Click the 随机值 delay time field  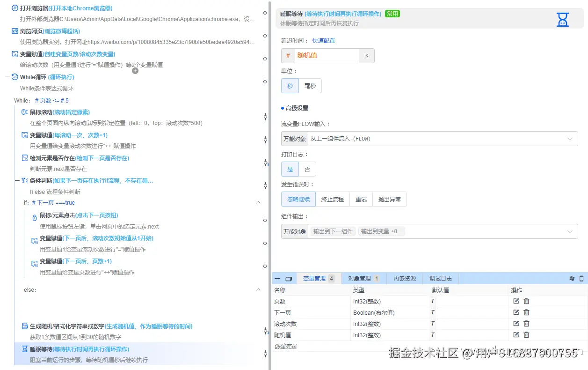[327, 56]
